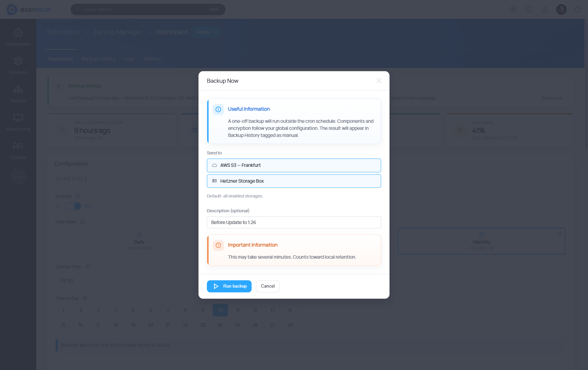The width and height of the screenshot is (588, 370).
Task: Switch to the Logs tab
Action: point(130,59)
